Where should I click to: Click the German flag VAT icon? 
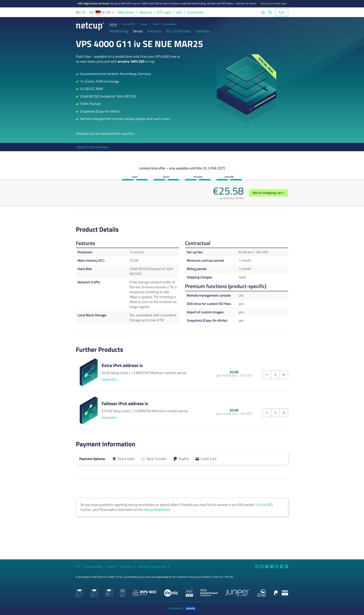[98, 12]
